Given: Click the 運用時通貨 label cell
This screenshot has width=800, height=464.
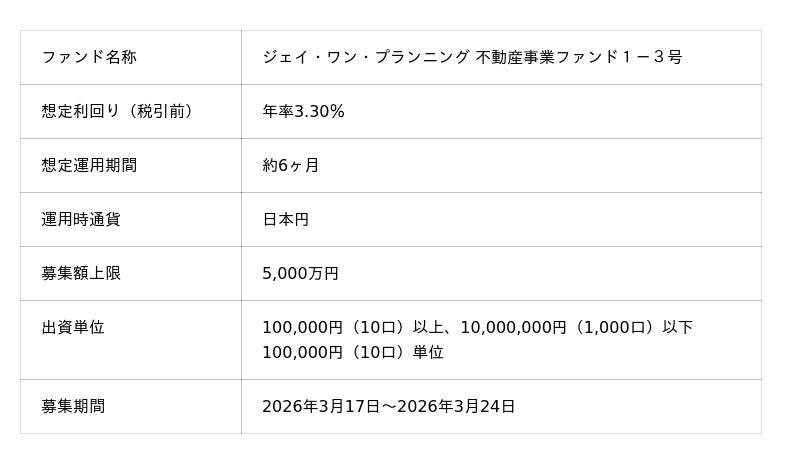Looking at the screenshot, I should (81, 219).
